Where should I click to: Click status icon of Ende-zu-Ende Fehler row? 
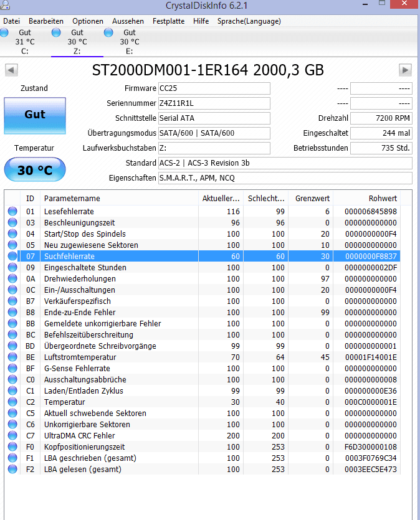(x=12, y=312)
